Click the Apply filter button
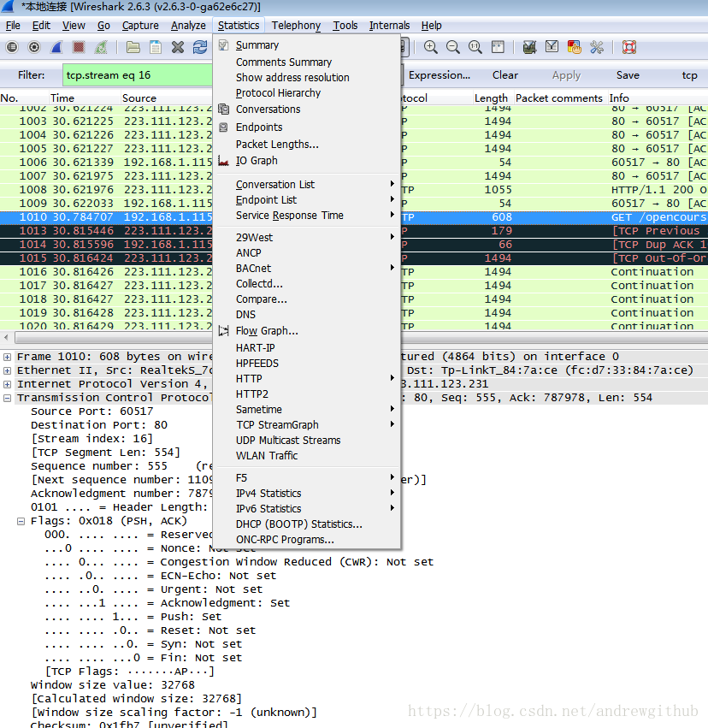The width and height of the screenshot is (708, 728). click(566, 75)
